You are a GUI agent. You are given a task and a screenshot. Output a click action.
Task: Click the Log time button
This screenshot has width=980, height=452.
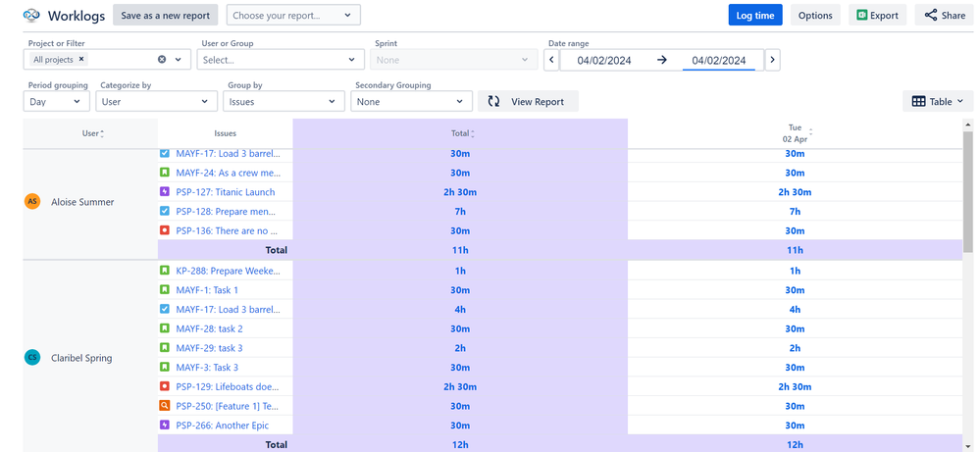(x=755, y=15)
